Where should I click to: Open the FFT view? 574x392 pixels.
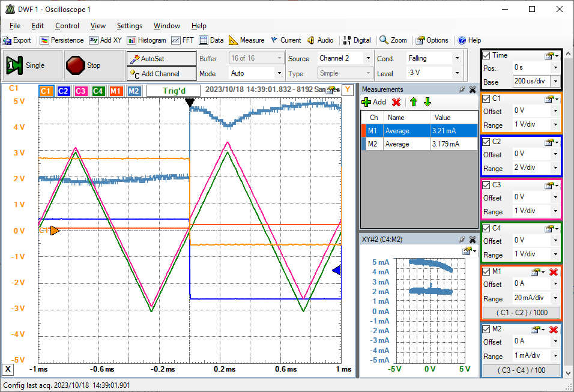[x=183, y=40]
